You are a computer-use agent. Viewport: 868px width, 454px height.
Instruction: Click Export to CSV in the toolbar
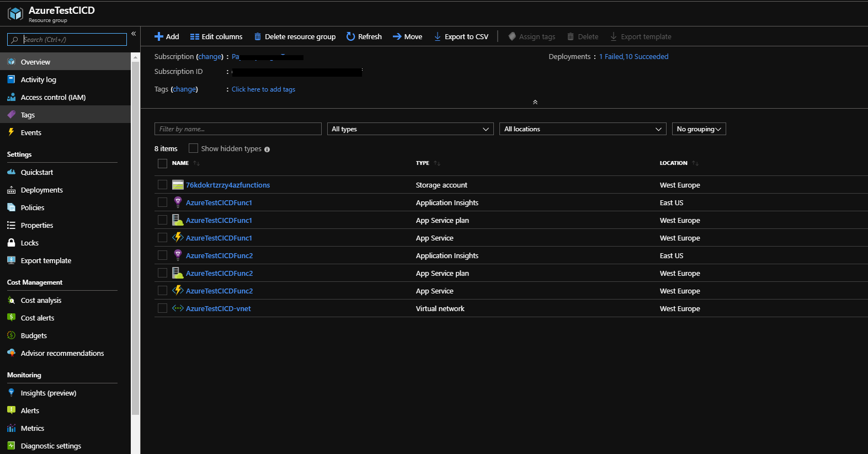[x=461, y=36]
